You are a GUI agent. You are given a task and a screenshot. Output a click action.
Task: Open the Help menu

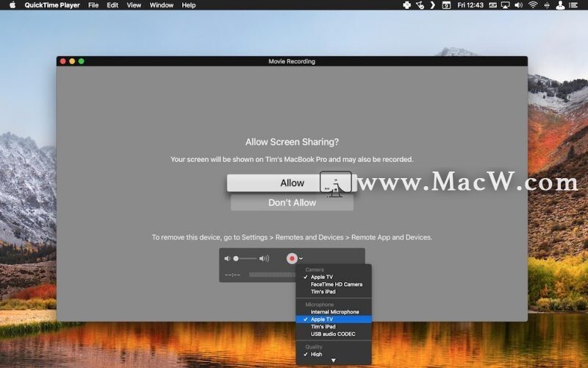(x=189, y=5)
